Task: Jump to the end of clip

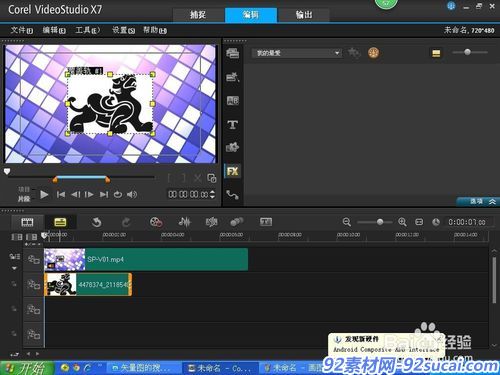Action: [x=104, y=194]
